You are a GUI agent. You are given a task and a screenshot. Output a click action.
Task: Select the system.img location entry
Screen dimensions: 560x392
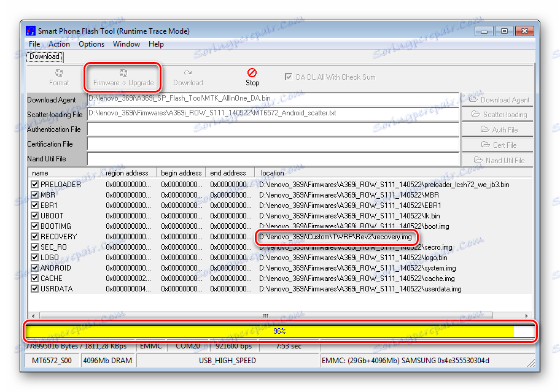357,268
